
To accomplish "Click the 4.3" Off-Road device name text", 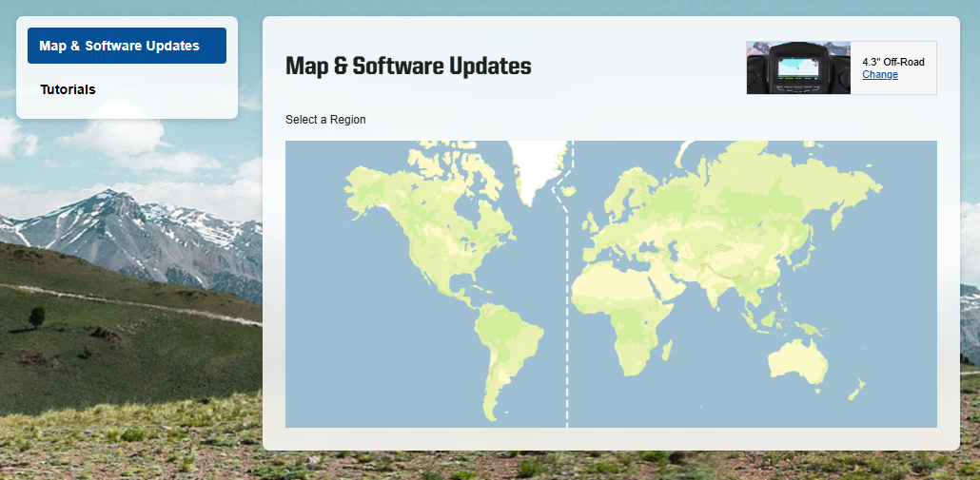I will coord(893,63).
